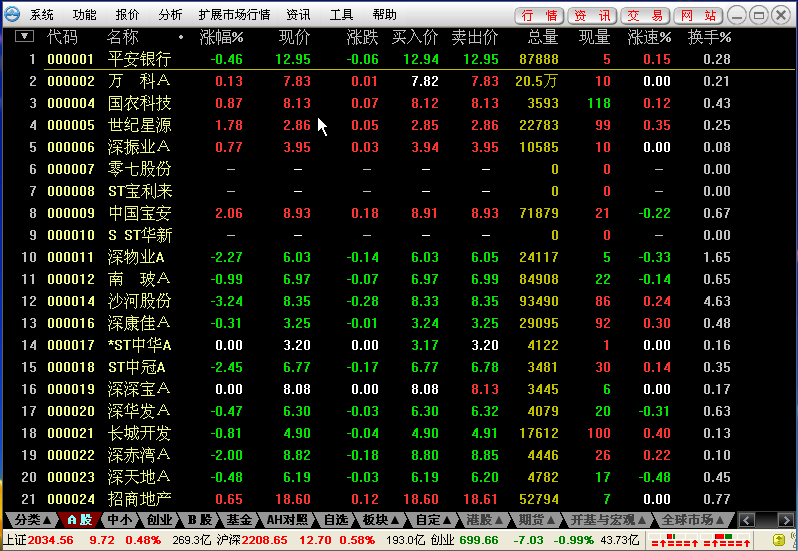The image size is (798, 551).
Task: Click the application logo icon at top-left
Action: tap(12, 14)
